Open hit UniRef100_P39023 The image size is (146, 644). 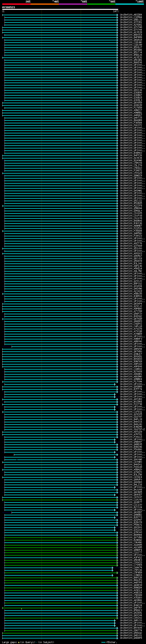point(131,236)
